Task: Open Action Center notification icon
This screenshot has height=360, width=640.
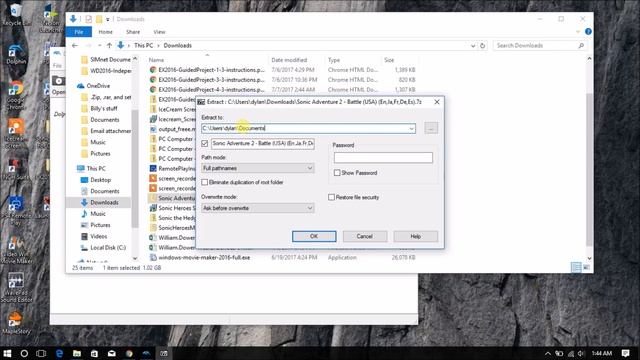Action: (626, 353)
